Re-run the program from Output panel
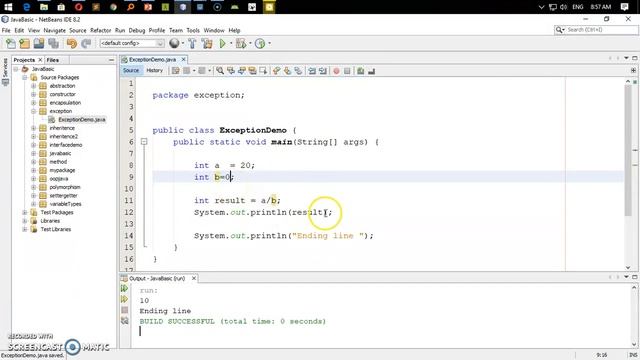Image resolution: width=640 pixels, height=360 pixels. (x=124, y=289)
